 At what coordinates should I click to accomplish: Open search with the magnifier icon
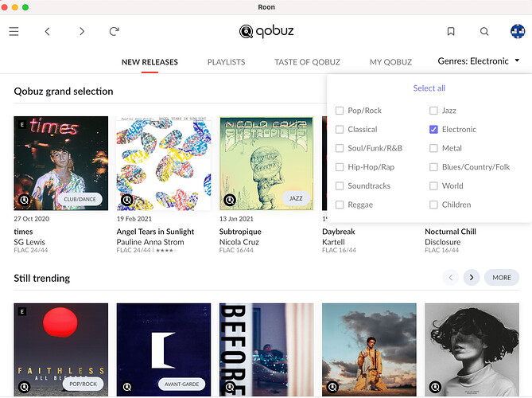point(484,32)
